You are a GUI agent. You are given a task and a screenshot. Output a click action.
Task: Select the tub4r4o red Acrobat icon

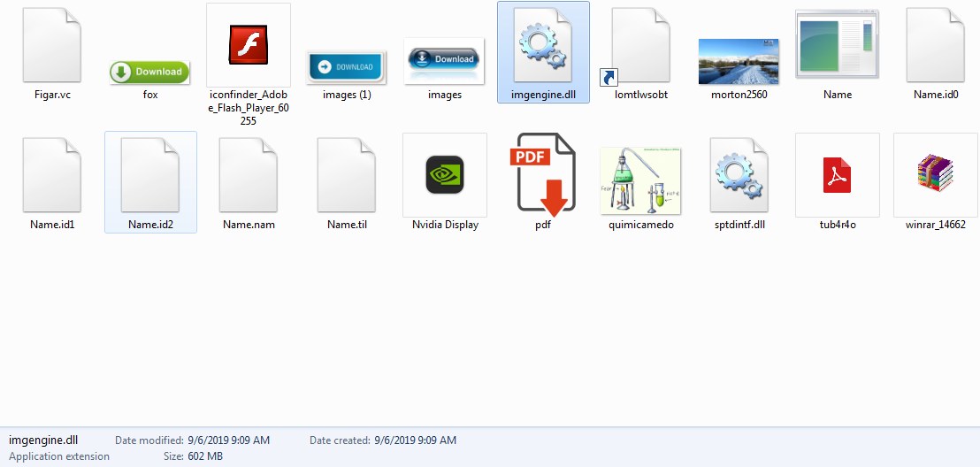(838, 175)
